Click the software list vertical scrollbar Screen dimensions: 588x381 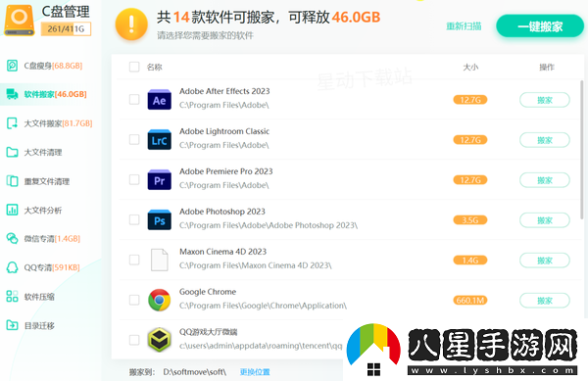click(x=581, y=150)
